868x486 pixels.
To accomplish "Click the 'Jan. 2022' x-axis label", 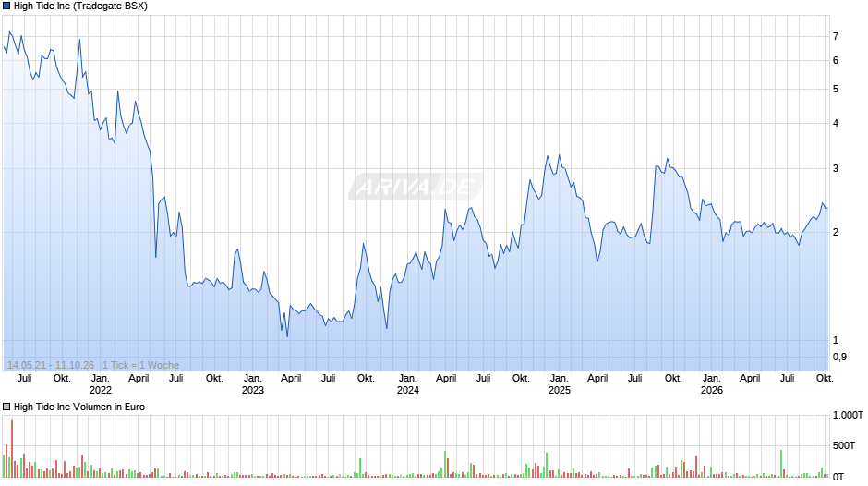I will 101,384.
